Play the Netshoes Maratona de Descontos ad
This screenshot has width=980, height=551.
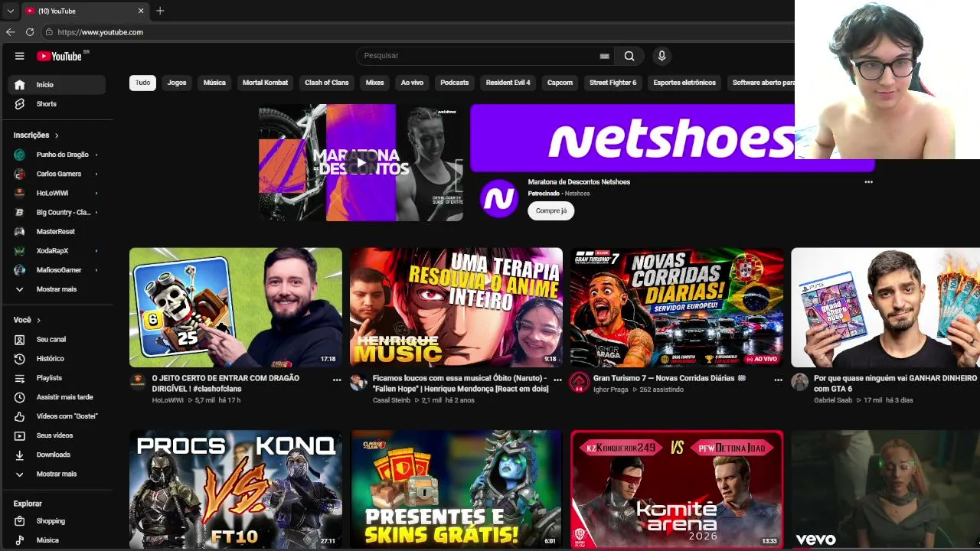(x=361, y=163)
